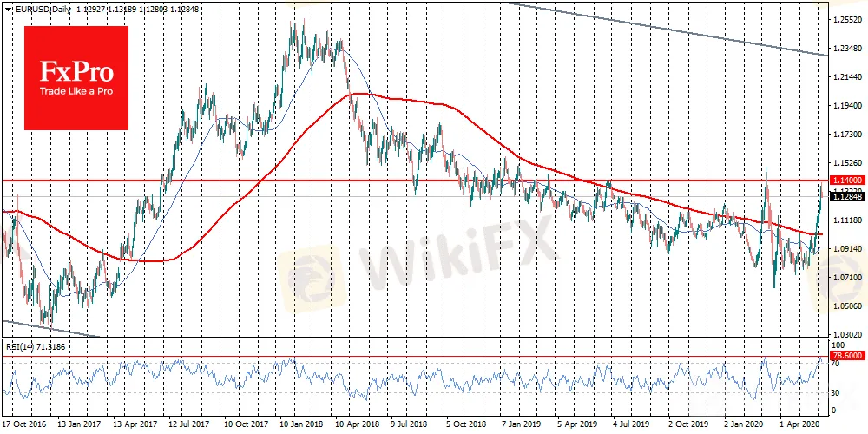Click the 1.17300 price axis label

point(846,134)
